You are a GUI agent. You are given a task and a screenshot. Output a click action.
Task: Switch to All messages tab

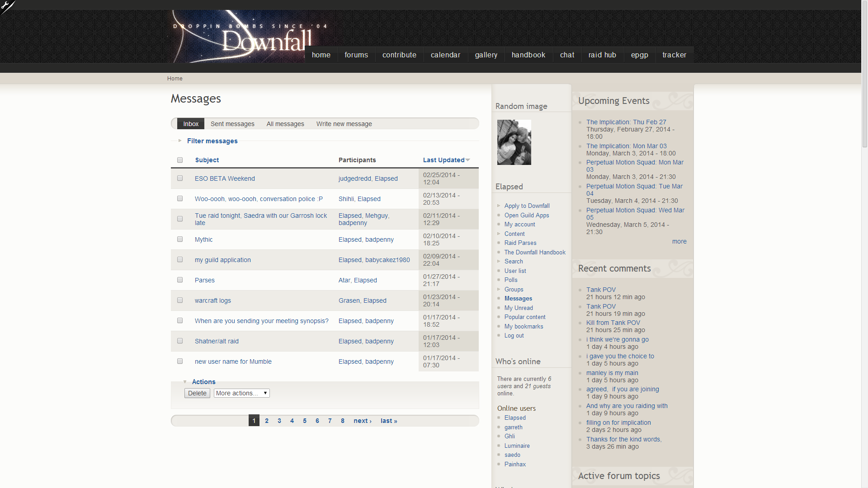coord(285,123)
